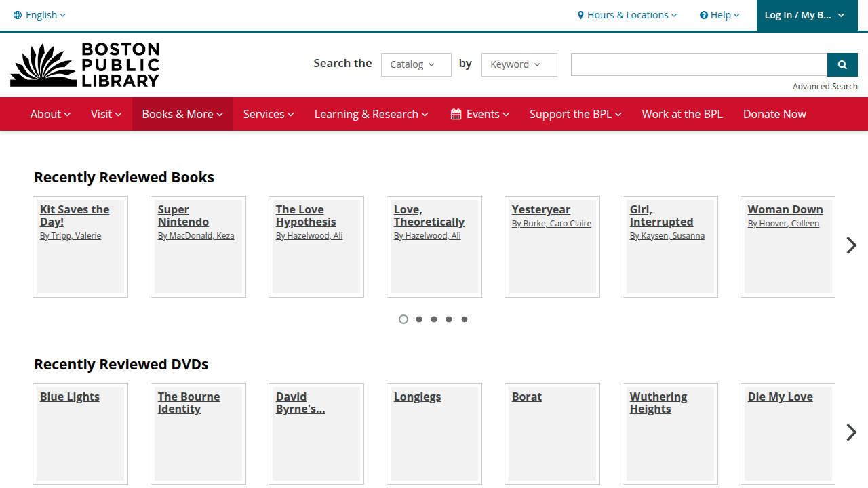Click the Recently Reviewed DVDs heading
Screen dimensions: 868x488
coord(121,365)
